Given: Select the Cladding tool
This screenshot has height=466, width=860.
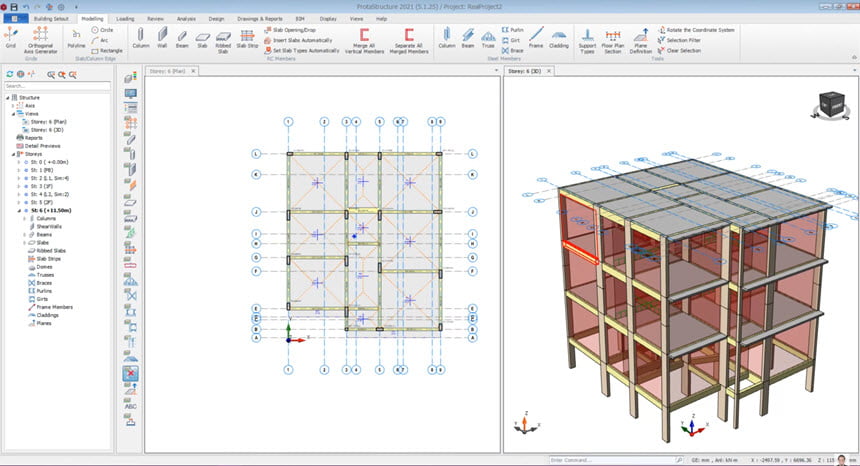Looking at the screenshot, I should [x=559, y=38].
